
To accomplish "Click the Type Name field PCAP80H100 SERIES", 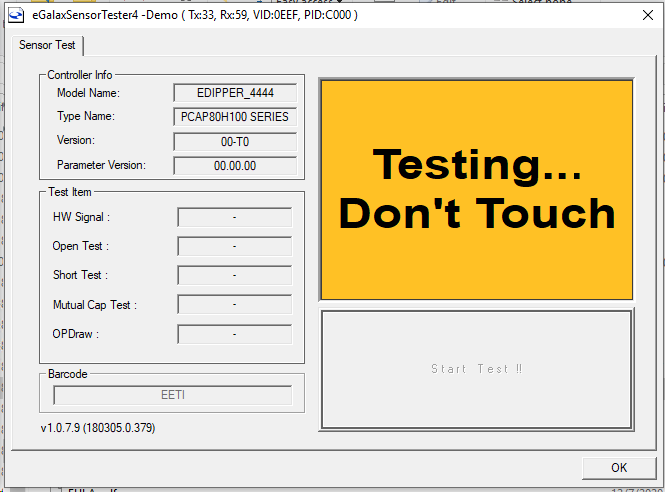I will (235, 117).
